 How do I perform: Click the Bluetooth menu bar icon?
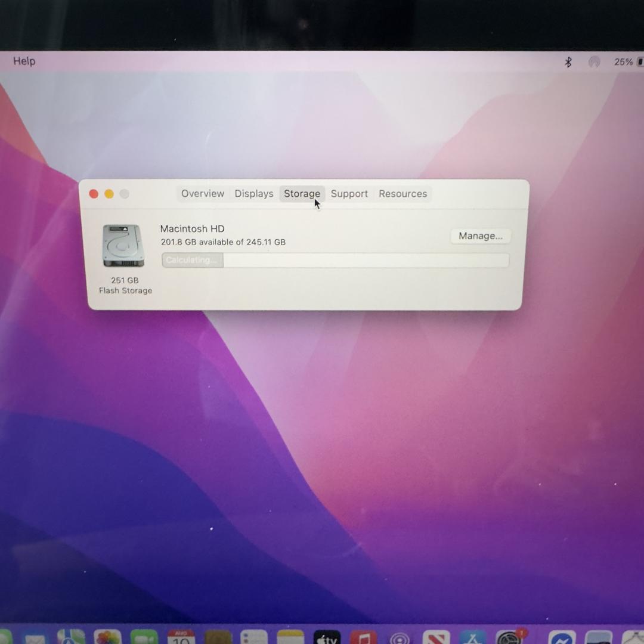568,62
